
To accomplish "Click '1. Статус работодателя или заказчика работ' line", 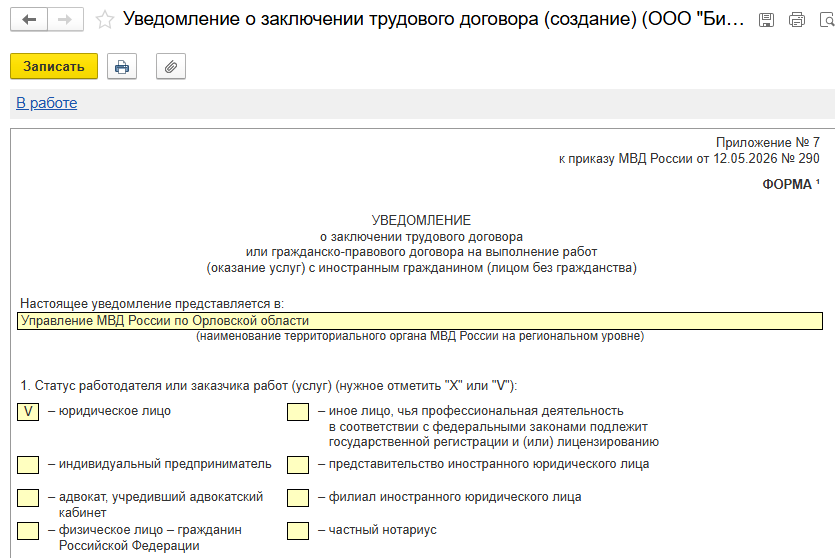I will coord(268,385).
